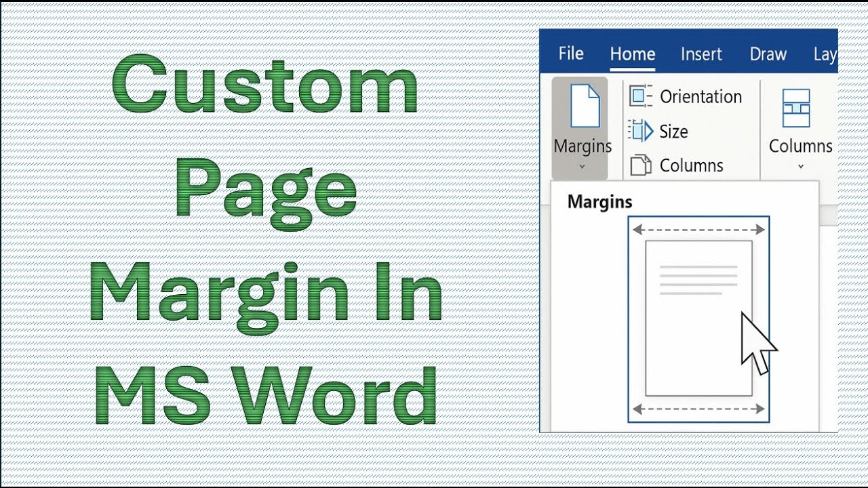This screenshot has width=868, height=488.
Task: Open the Size option label
Action: click(x=673, y=131)
